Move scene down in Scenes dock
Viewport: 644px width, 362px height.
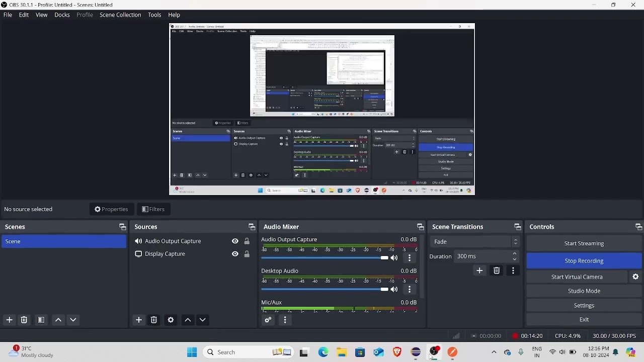(x=73, y=320)
